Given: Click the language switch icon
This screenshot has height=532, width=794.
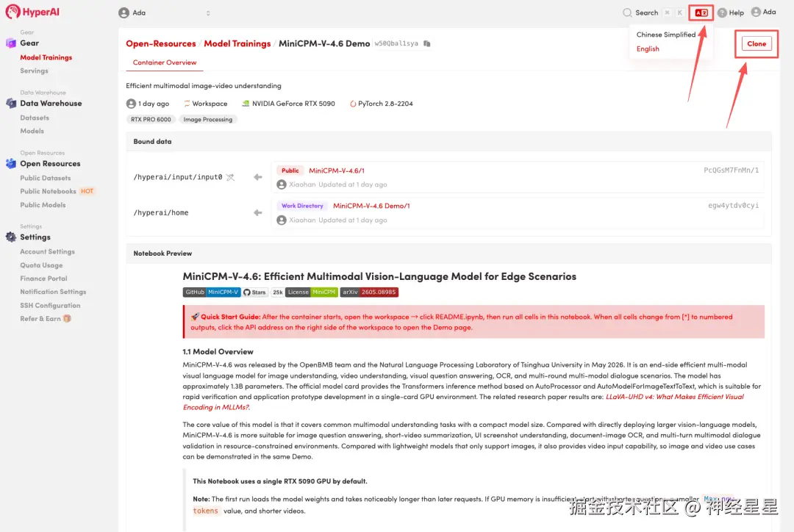Looking at the screenshot, I should click(x=701, y=12).
